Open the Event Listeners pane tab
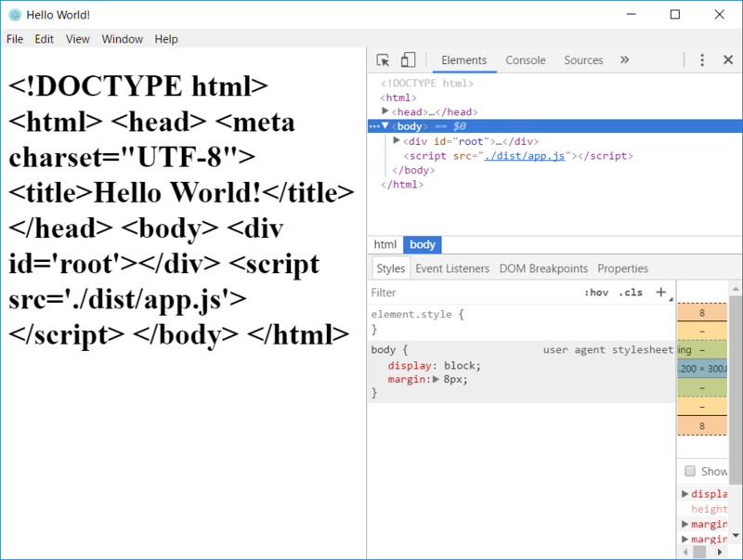Viewport: 743px width, 560px height. tap(452, 268)
